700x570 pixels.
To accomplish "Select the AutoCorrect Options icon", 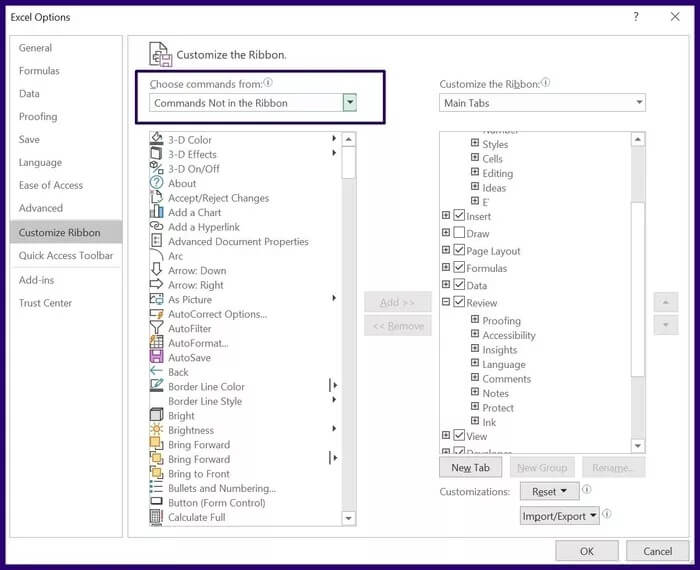I will pos(156,313).
